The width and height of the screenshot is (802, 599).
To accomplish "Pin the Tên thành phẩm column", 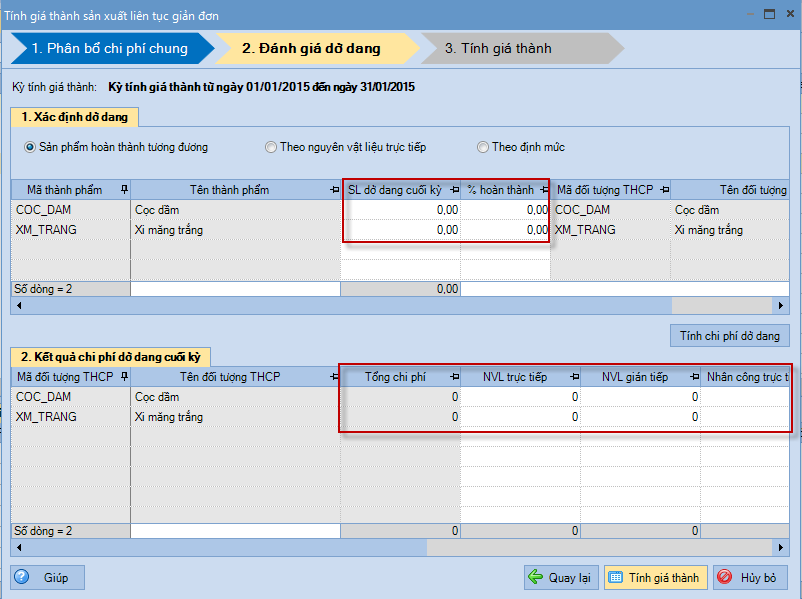I will pyautogui.click(x=335, y=190).
